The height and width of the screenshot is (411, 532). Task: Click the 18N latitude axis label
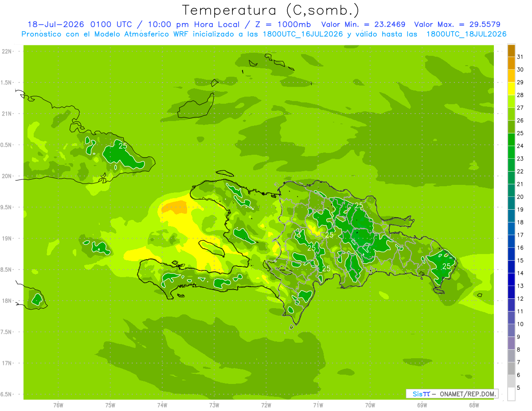[x=7, y=301]
